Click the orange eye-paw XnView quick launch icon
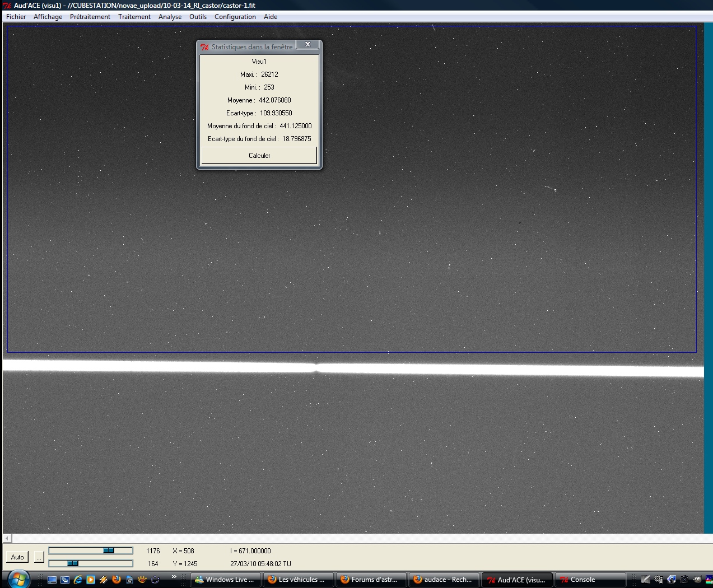The width and height of the screenshot is (713, 588). [x=142, y=580]
